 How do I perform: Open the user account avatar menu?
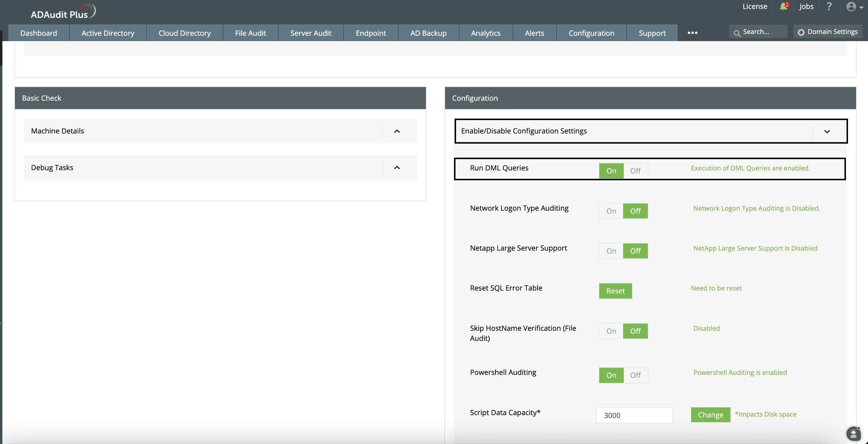(851, 7)
